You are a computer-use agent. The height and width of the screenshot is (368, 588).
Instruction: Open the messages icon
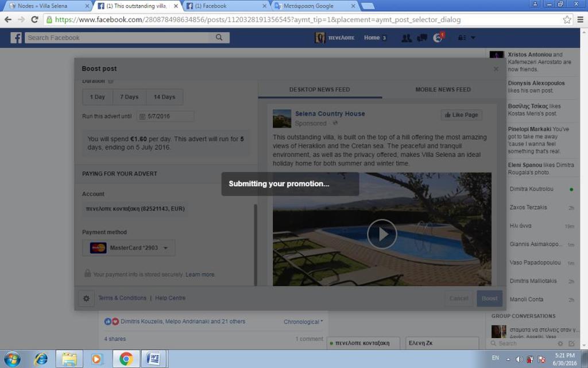coord(422,38)
